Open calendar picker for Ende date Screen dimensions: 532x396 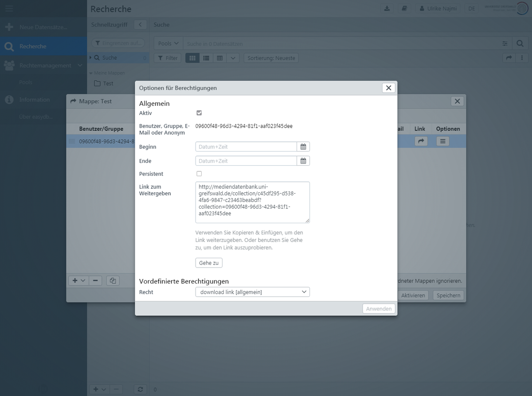click(303, 161)
